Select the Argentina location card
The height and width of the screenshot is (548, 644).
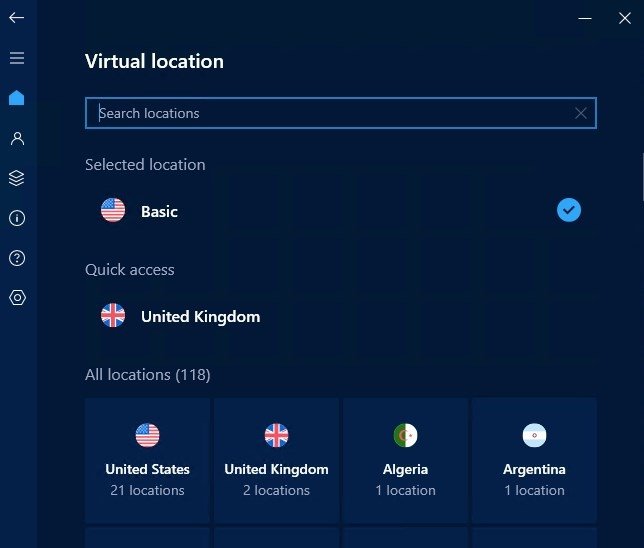[x=534, y=460]
